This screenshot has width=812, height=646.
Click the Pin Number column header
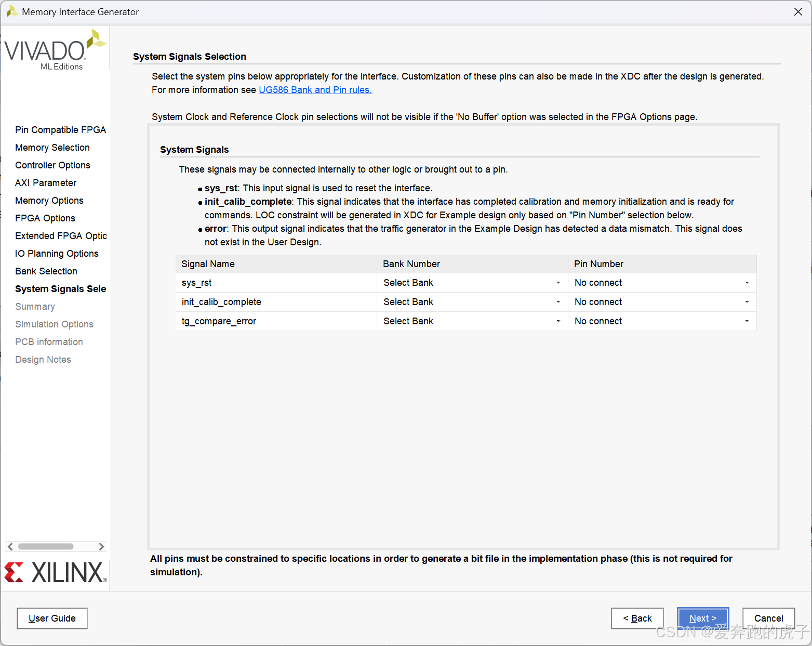click(x=662, y=264)
